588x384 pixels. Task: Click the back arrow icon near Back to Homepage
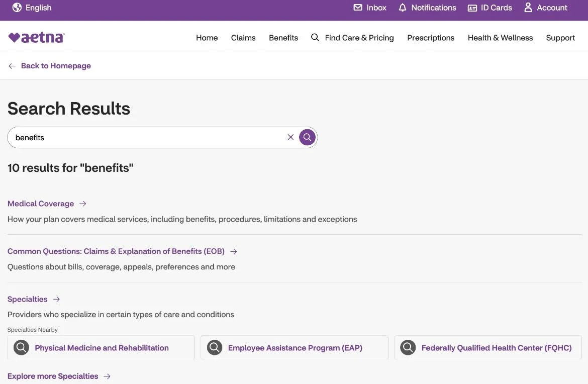(12, 66)
